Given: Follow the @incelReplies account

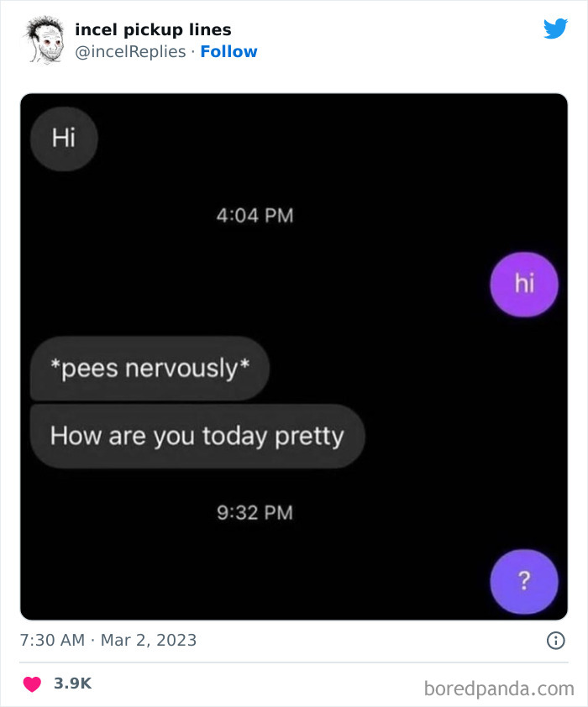Looking at the screenshot, I should (229, 51).
